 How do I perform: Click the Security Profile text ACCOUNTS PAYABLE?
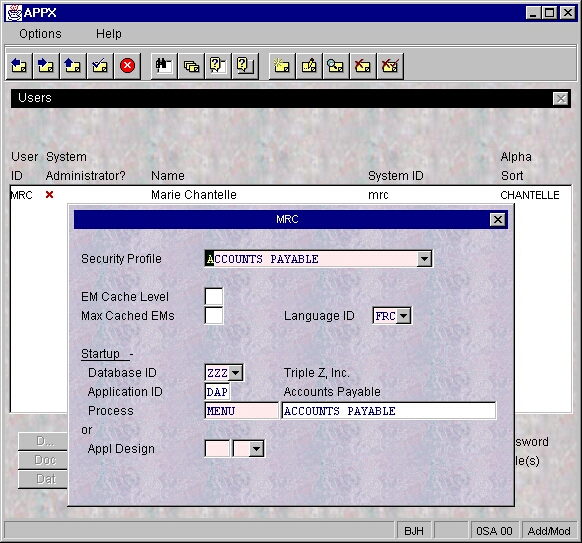coord(263,259)
